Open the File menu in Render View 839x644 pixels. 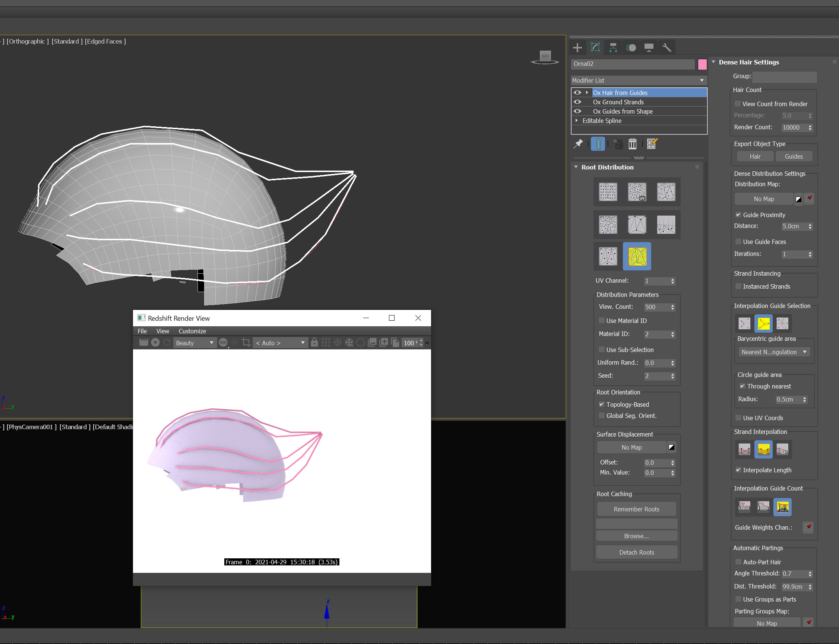(x=142, y=331)
